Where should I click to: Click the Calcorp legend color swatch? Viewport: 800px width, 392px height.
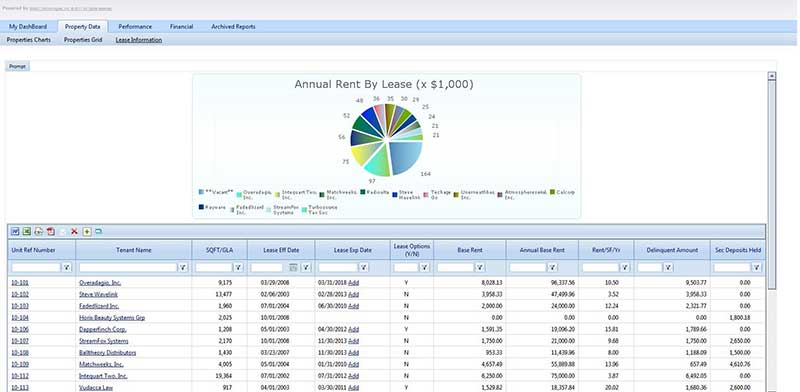(552, 192)
